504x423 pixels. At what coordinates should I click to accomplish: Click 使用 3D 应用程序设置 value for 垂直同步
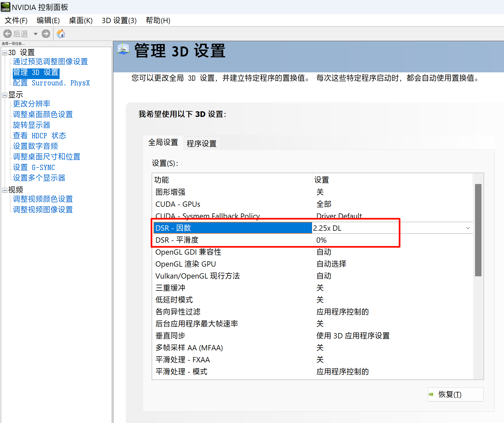coord(353,336)
